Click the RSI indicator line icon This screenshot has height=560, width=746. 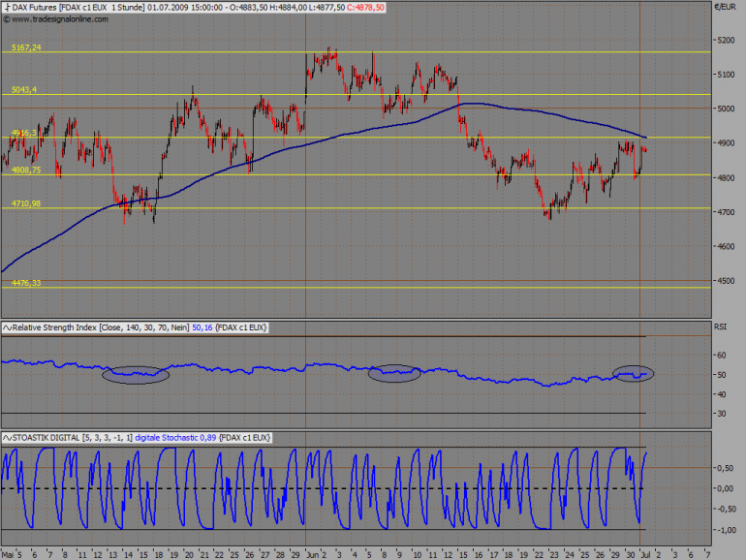[7, 327]
